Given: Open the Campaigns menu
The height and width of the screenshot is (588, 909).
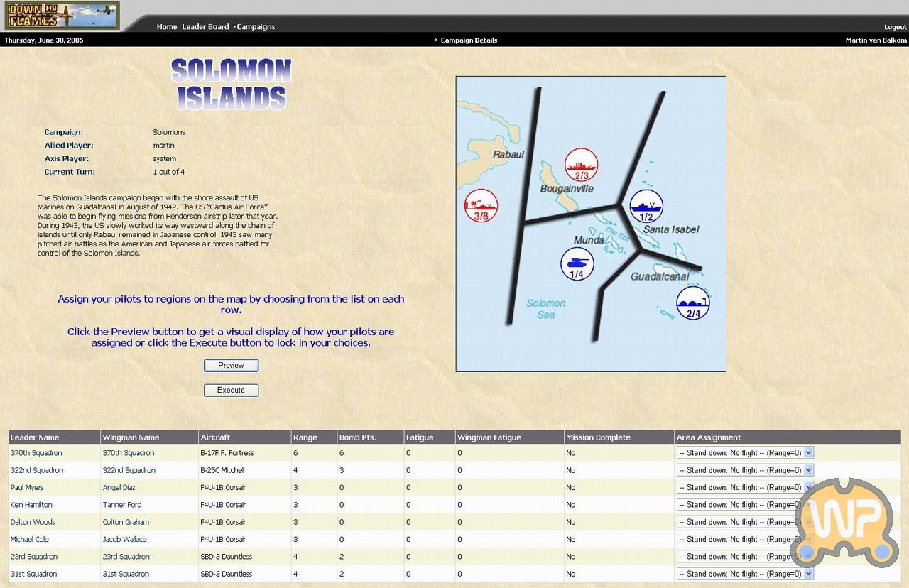Looking at the screenshot, I should [256, 27].
